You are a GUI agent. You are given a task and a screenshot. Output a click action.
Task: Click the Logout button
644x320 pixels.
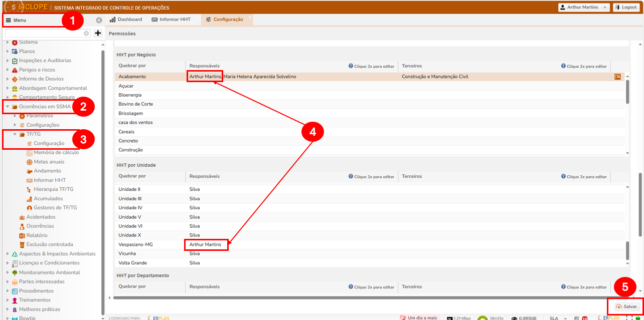pos(626,8)
